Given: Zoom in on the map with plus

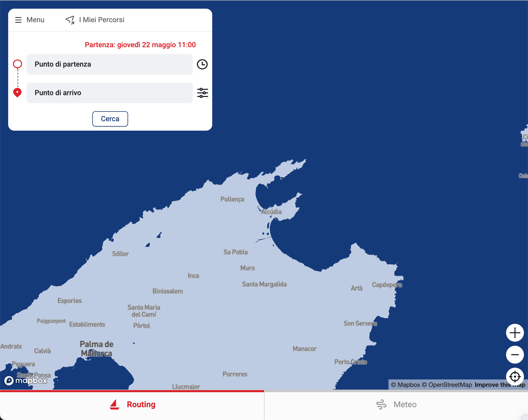Looking at the screenshot, I should (x=515, y=333).
